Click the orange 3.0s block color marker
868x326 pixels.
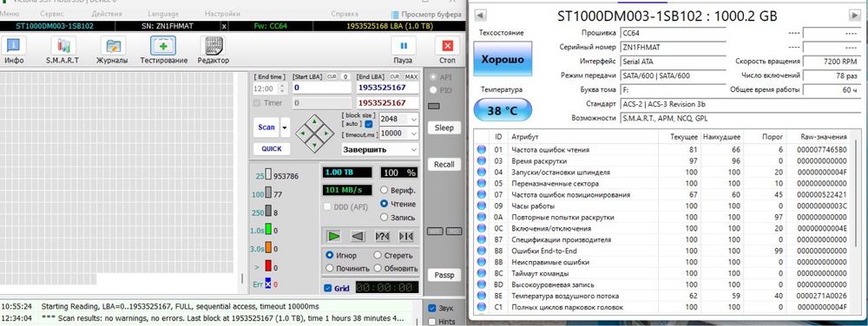[268, 248]
